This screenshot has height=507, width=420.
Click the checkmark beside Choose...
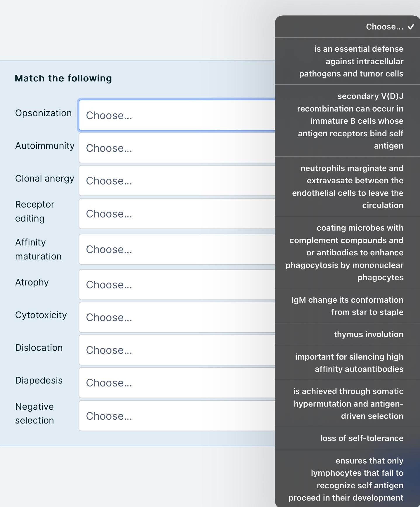[x=412, y=27]
